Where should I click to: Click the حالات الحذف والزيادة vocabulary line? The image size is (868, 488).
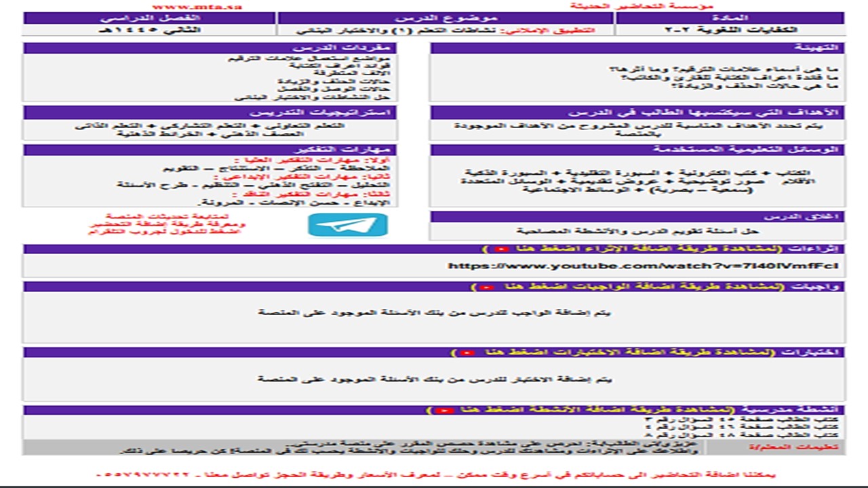tap(334, 81)
